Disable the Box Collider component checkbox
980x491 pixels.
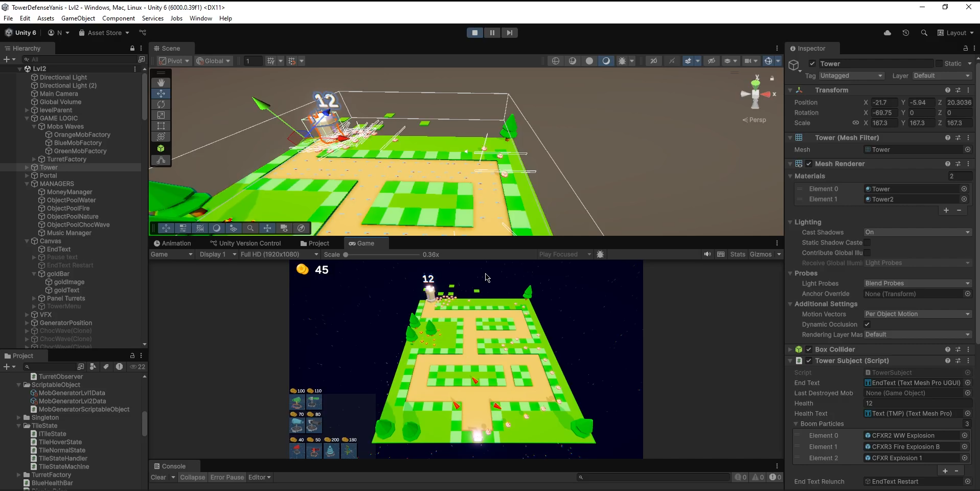coord(809,349)
